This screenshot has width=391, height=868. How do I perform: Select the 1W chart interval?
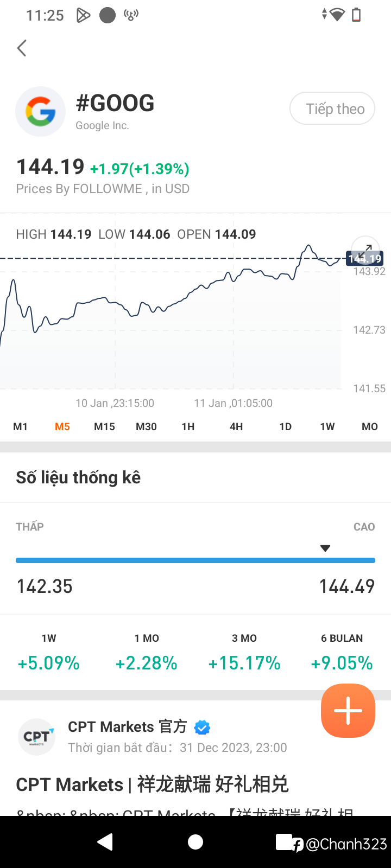click(327, 427)
